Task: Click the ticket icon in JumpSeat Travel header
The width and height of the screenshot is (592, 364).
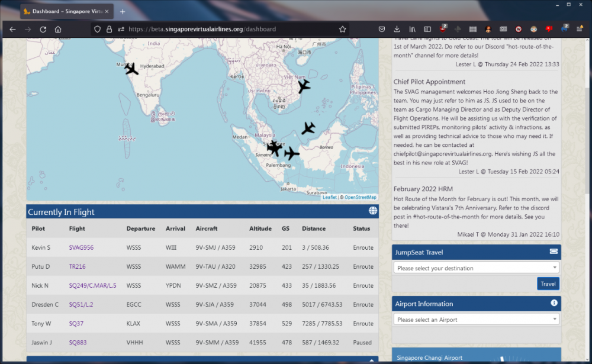Action: (554, 252)
